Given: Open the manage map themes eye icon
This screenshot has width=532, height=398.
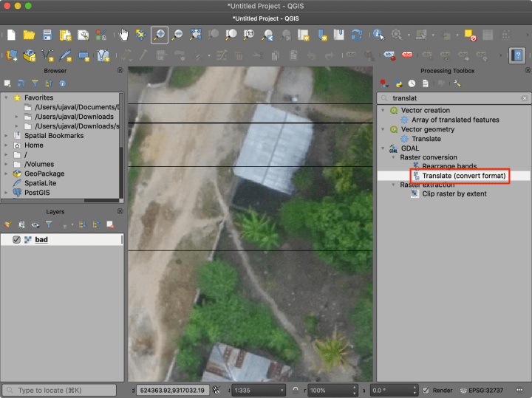Looking at the screenshot, I should click(x=35, y=224).
